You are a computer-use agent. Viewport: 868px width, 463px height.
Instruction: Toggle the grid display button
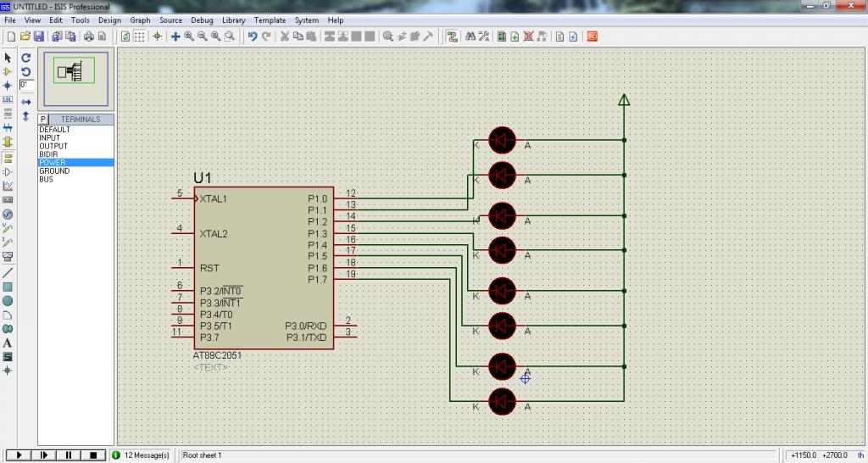(x=140, y=36)
